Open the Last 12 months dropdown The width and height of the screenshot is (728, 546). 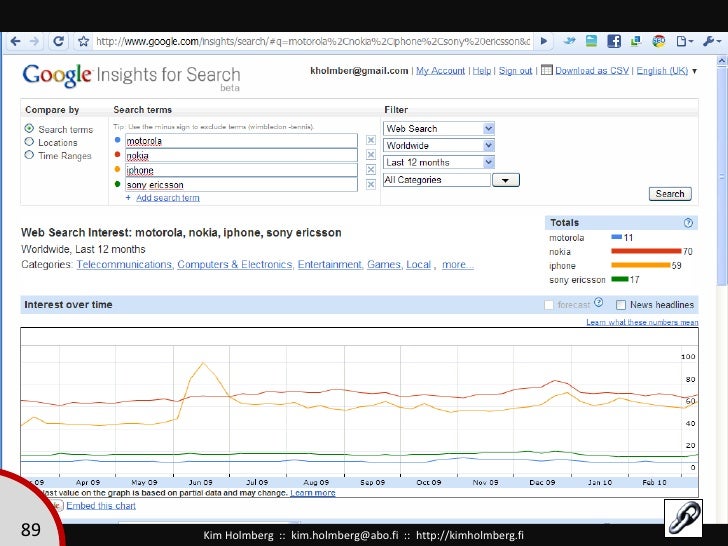coord(439,162)
